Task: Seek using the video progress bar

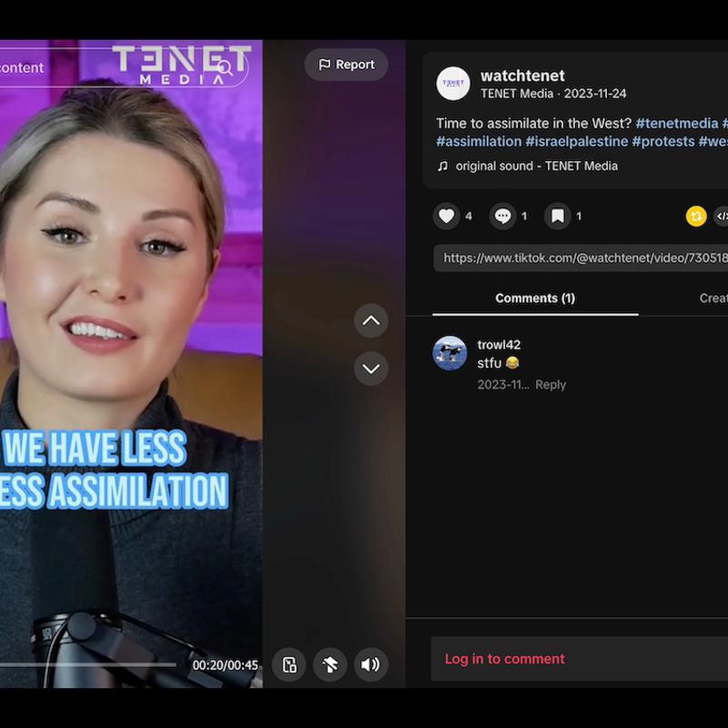Action: (x=87, y=665)
